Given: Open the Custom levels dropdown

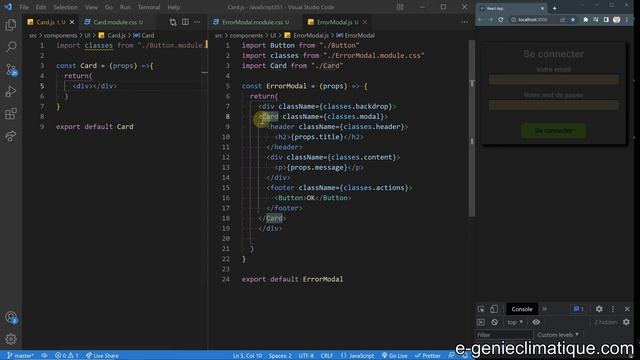Looking at the screenshot, I should point(558,335).
